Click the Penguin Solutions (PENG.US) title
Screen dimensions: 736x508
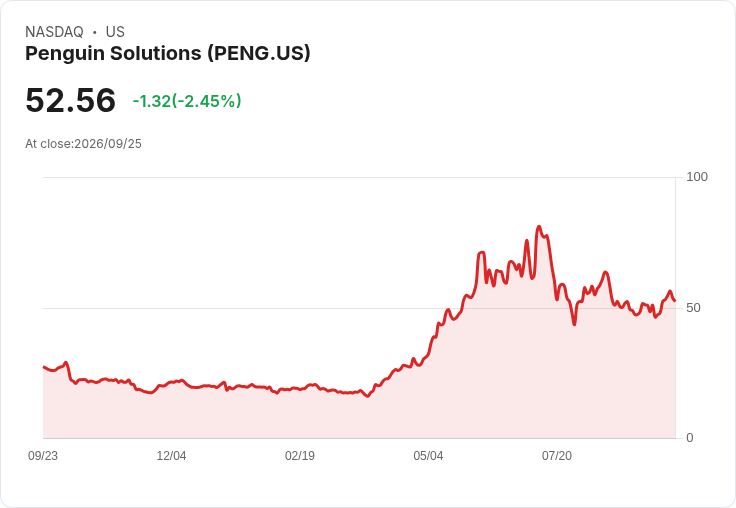[x=168, y=53]
